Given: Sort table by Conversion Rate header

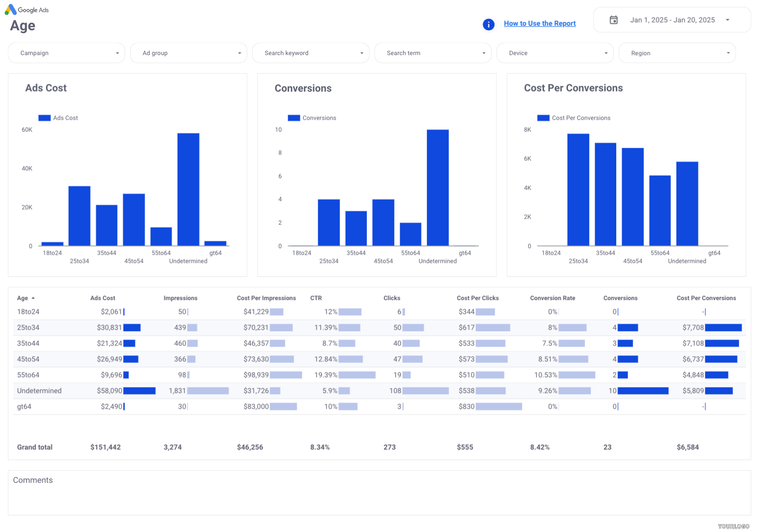Looking at the screenshot, I should pyautogui.click(x=552, y=298).
